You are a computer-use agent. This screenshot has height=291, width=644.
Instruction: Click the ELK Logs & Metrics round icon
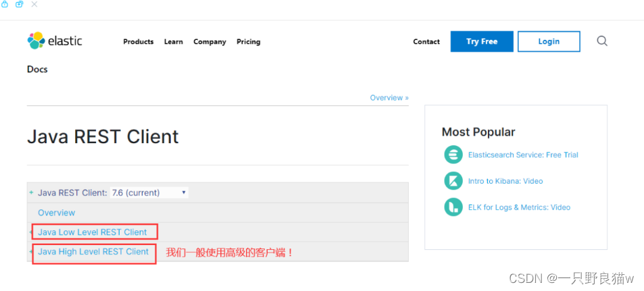(x=453, y=207)
